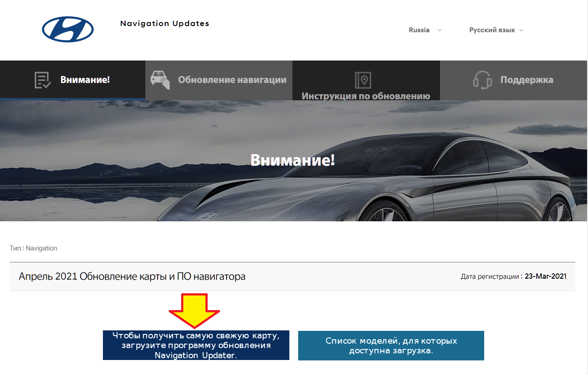Click the Внимание! banner headline
588x375 pixels.
(x=292, y=160)
